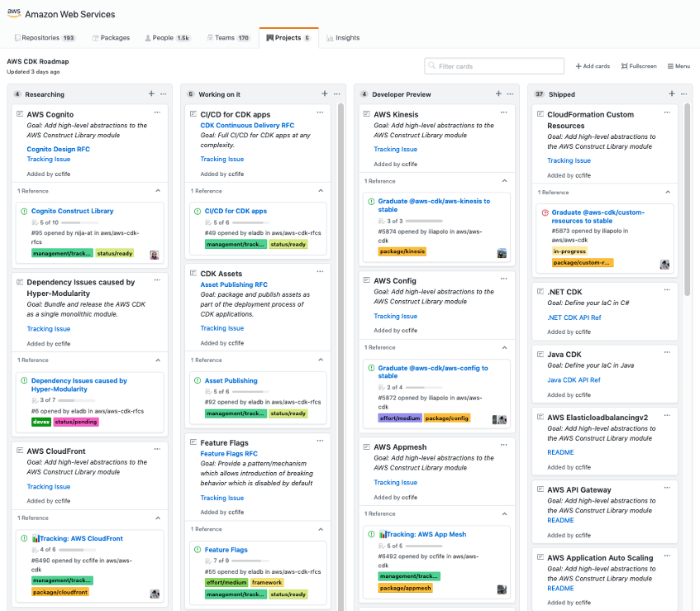Click progress bar on Graduate aws-config issue
The width and height of the screenshot is (700, 611).
[424, 387]
